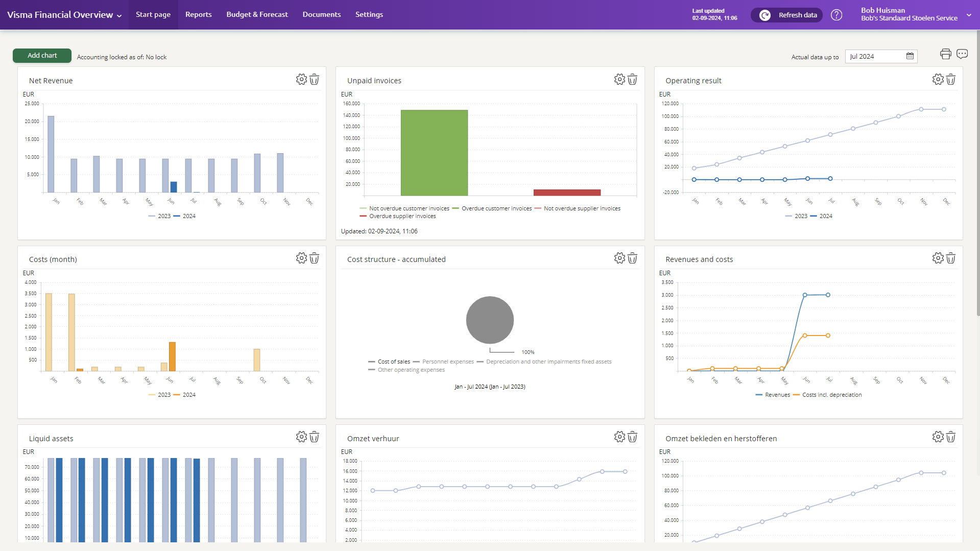Open the Reports menu

pos(199,14)
